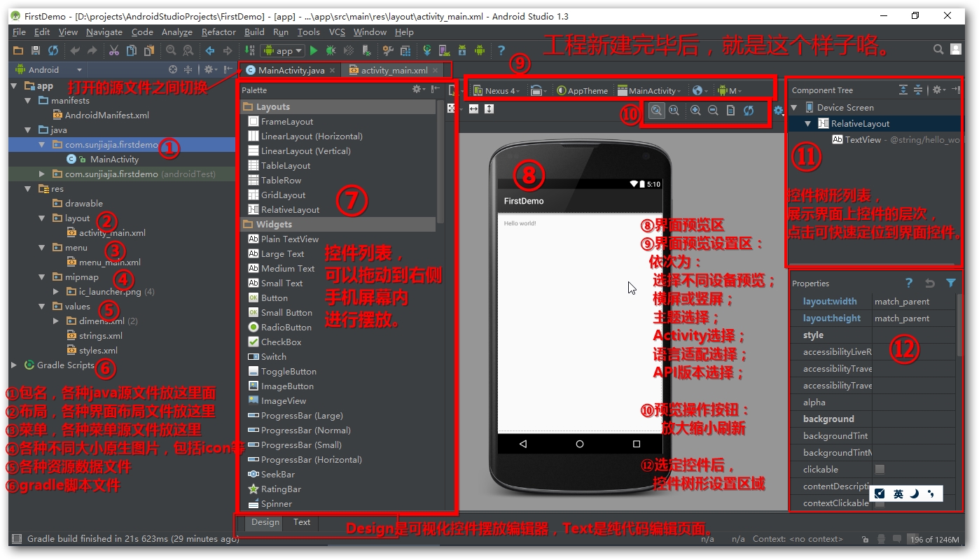
Task: Open the locale globe dropdown
Action: click(700, 90)
